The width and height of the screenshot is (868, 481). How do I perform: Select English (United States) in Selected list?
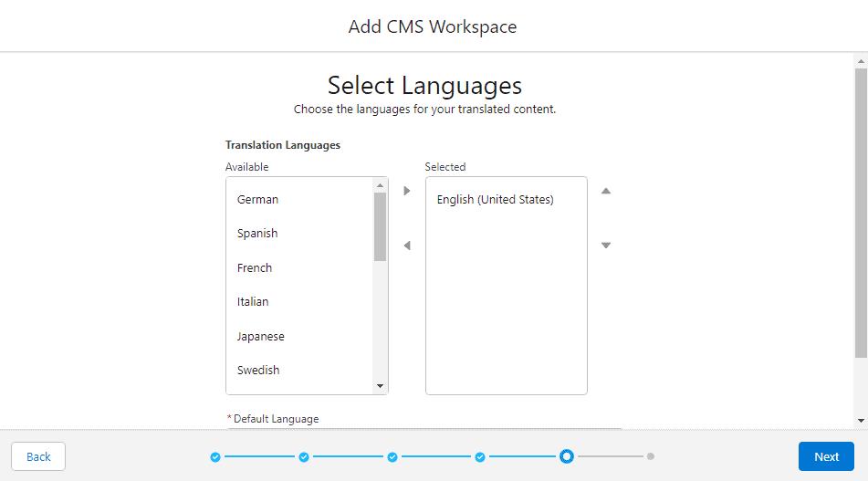point(496,200)
